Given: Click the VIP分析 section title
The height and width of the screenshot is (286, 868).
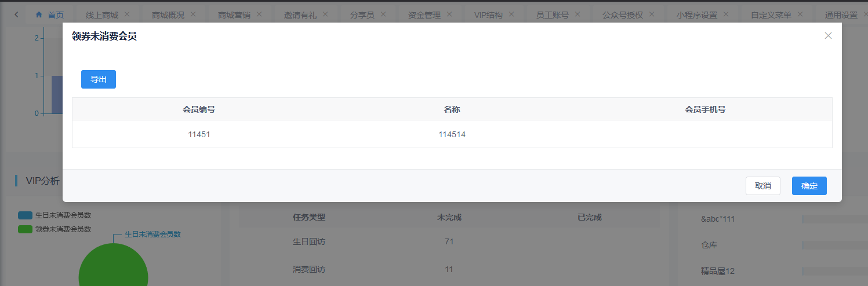Looking at the screenshot, I should coord(43,181).
